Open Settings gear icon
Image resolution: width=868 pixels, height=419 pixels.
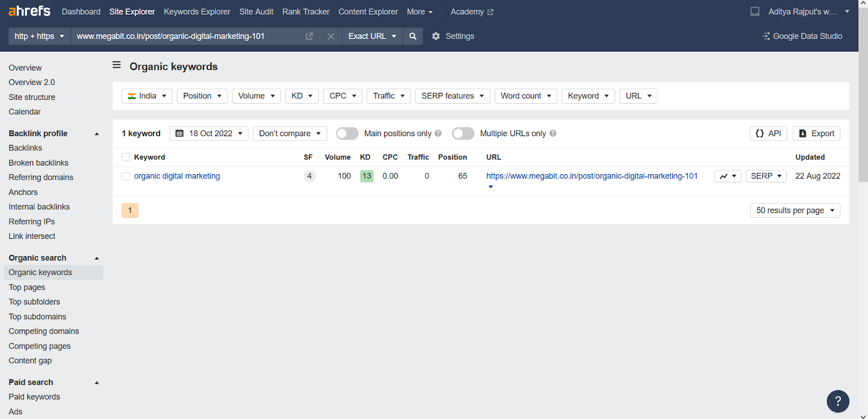436,36
